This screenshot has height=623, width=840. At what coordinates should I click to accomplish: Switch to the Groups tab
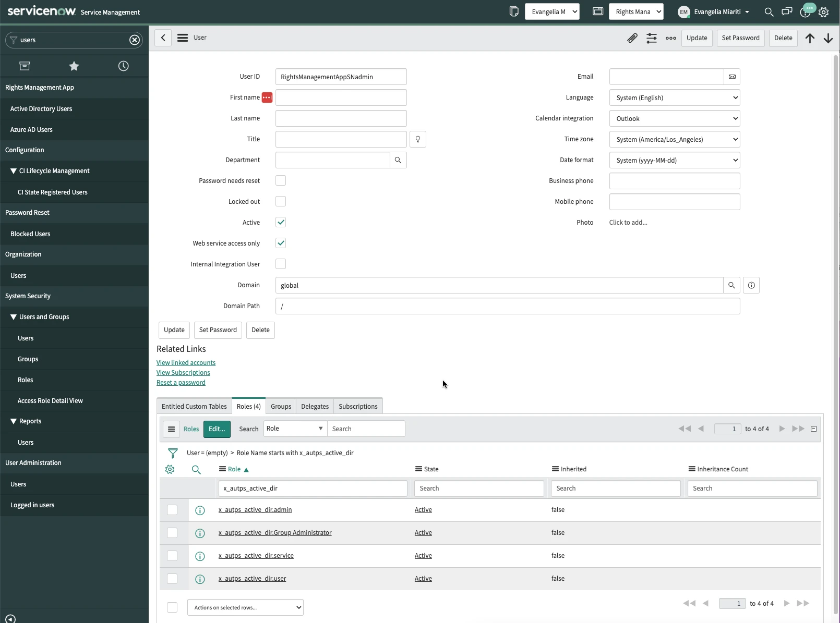[x=281, y=407]
